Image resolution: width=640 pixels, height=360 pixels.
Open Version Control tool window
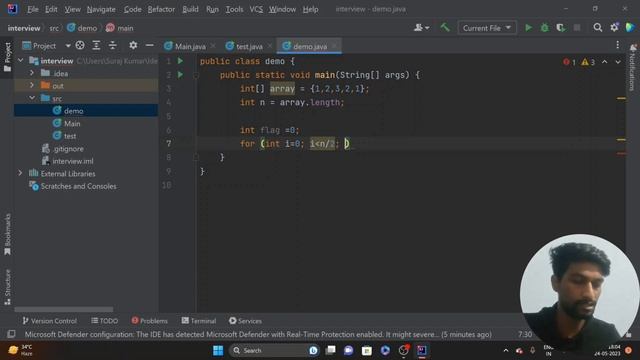[x=49, y=321]
